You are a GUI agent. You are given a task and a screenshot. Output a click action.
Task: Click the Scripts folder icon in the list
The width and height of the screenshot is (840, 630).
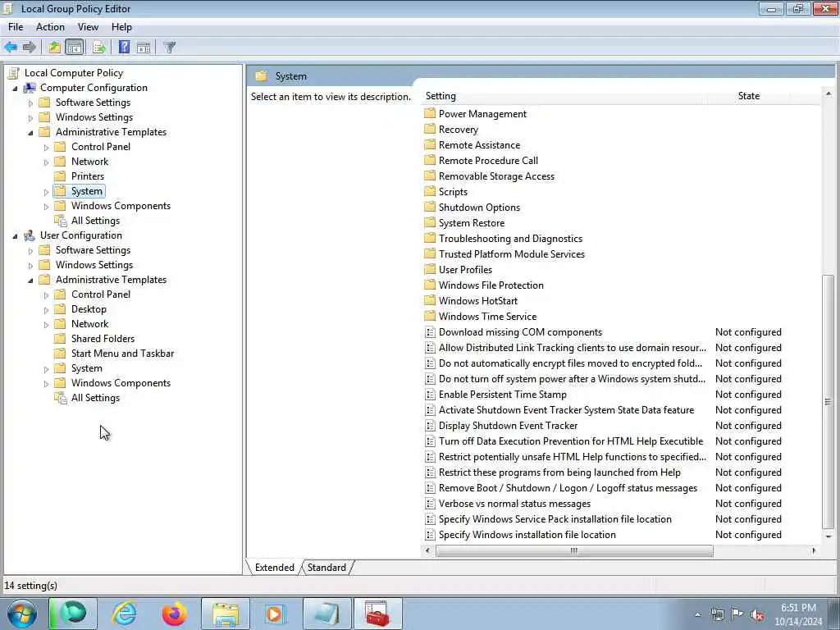click(430, 192)
